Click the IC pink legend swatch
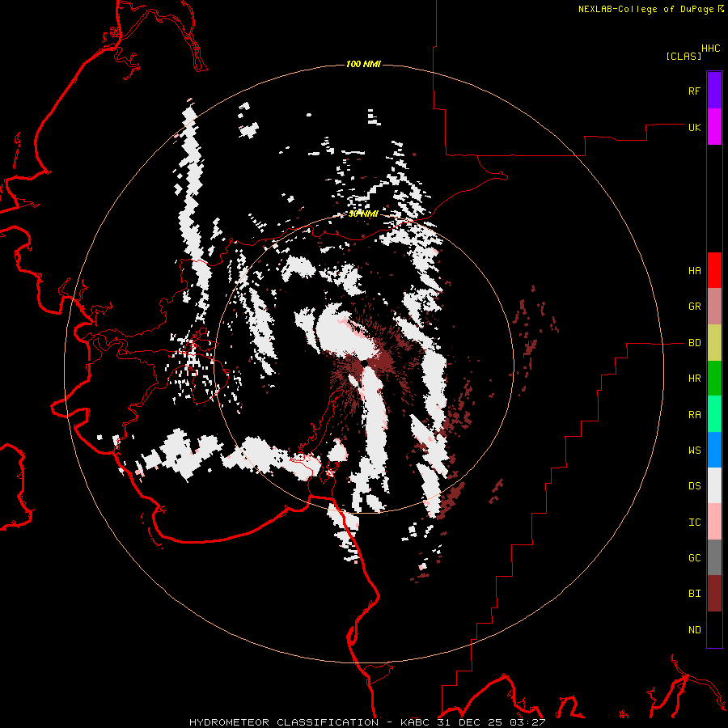Image resolution: width=728 pixels, height=728 pixels. click(x=714, y=522)
